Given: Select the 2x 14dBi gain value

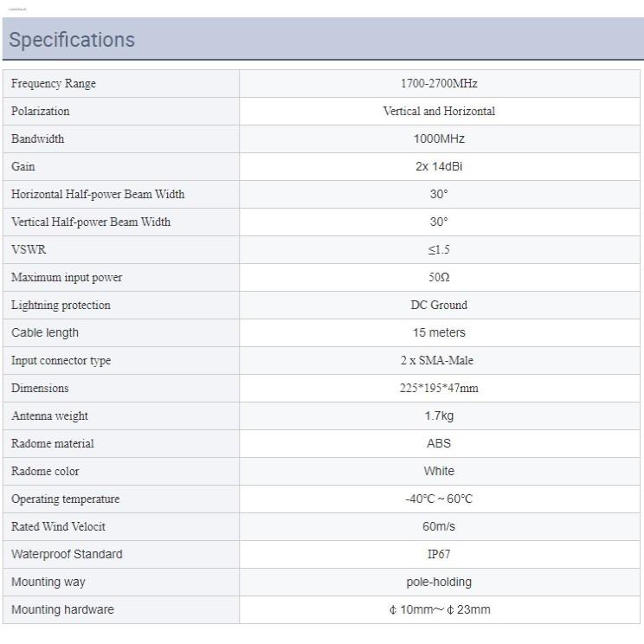Looking at the screenshot, I should click(x=439, y=167).
